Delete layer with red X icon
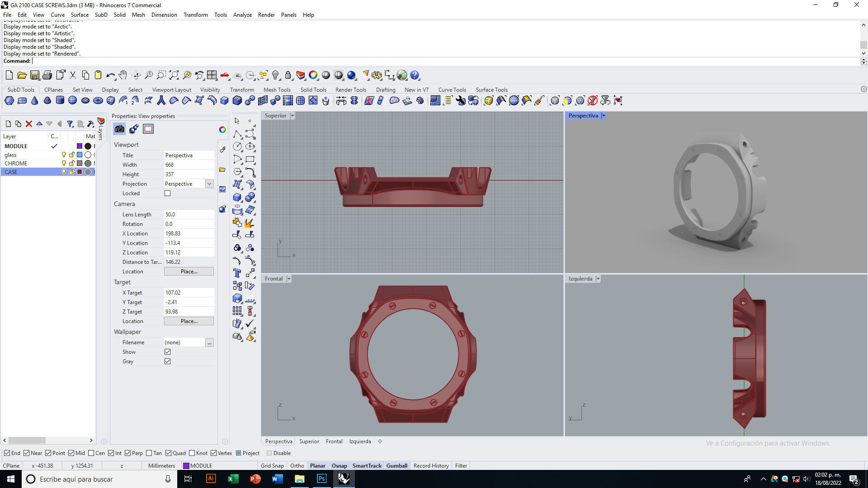 click(29, 124)
